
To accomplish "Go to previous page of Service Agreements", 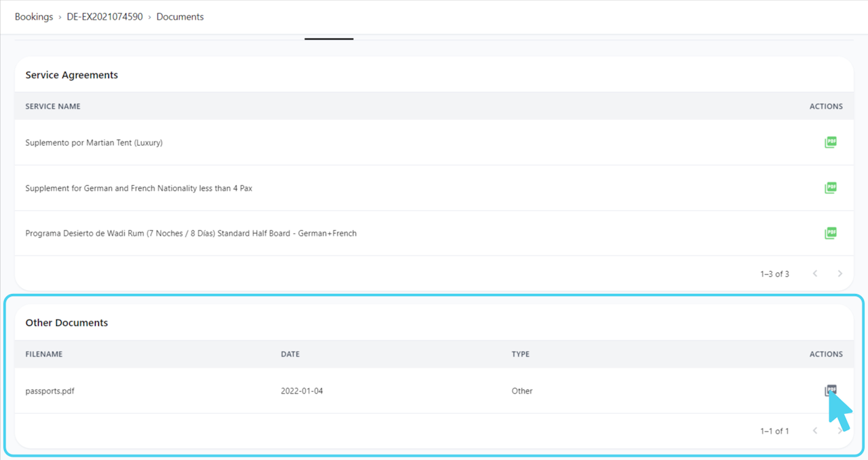I will point(815,274).
